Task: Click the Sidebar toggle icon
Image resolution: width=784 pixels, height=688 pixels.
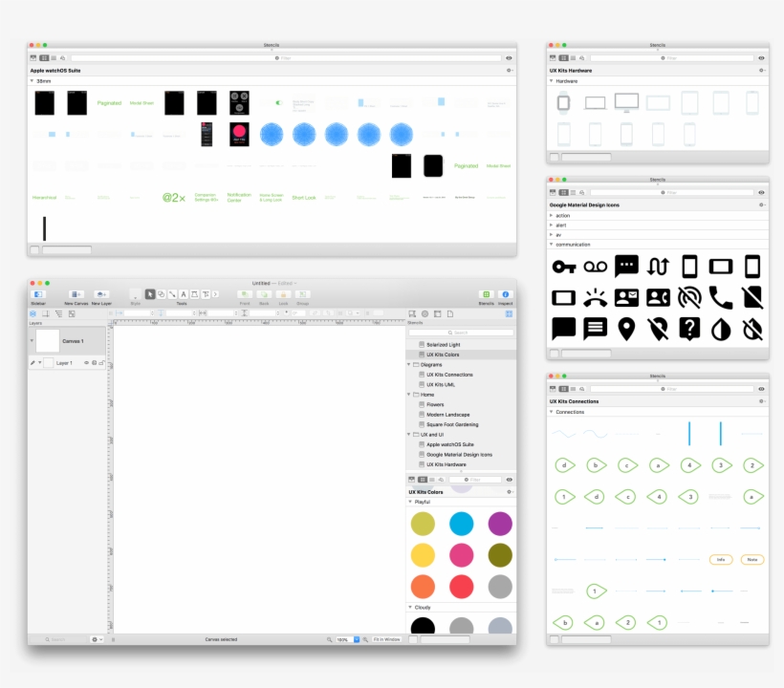Action: coord(36,294)
